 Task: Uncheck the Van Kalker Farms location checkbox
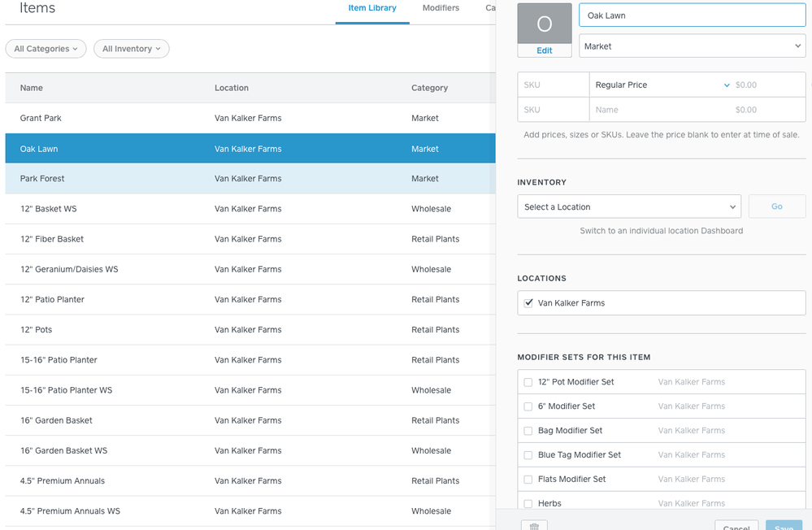click(528, 303)
